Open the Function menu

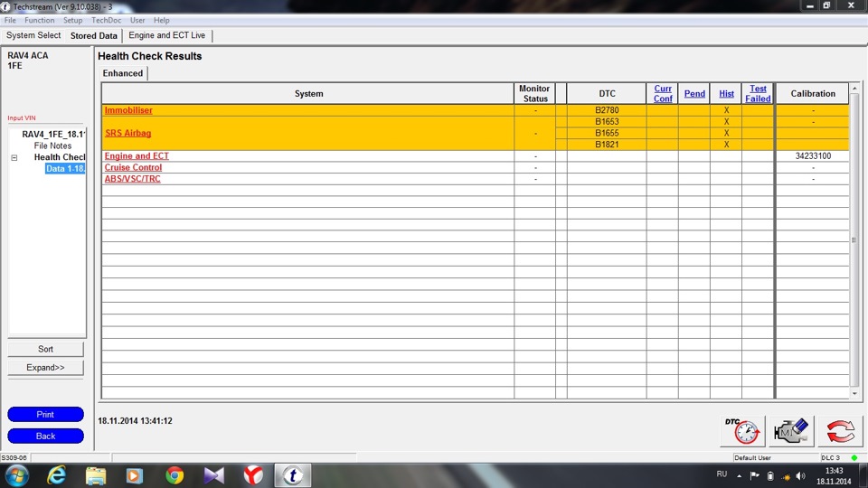pos(39,20)
